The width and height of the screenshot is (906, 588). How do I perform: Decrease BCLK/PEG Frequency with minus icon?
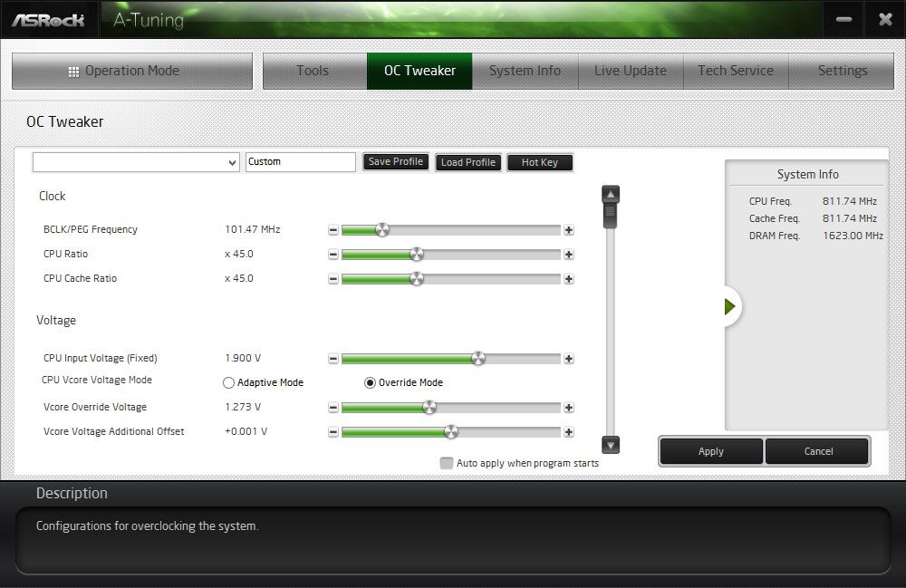(x=333, y=230)
